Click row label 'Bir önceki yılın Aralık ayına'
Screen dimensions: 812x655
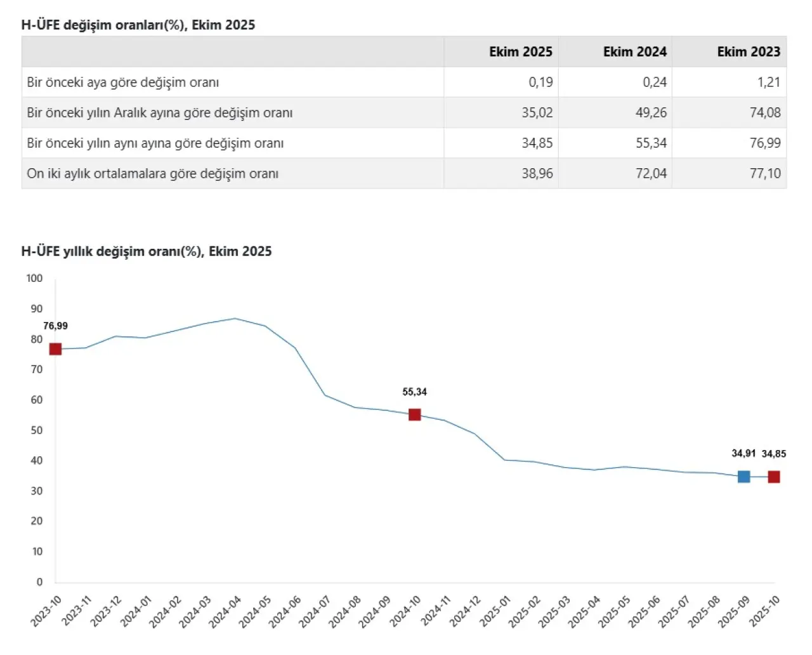pos(160,113)
